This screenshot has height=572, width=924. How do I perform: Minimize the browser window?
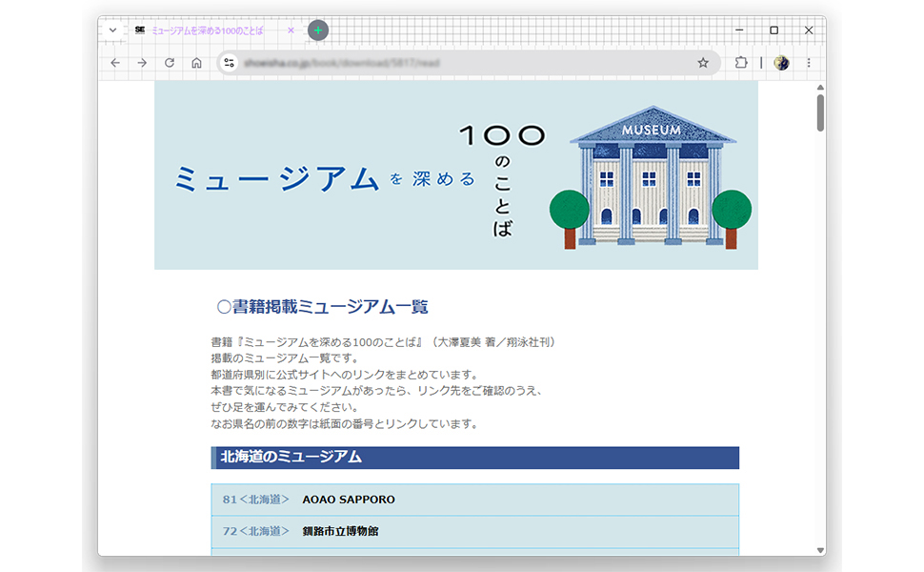click(x=739, y=31)
